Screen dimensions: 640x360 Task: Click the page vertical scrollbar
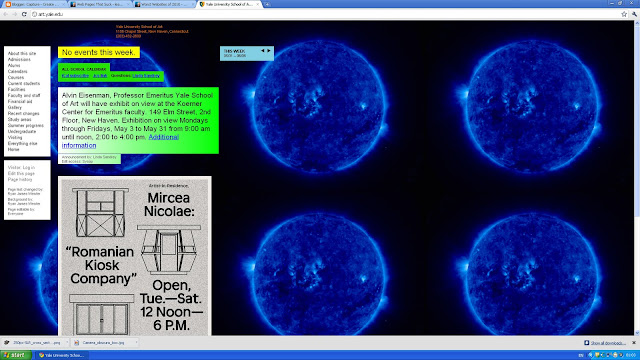(x=637, y=178)
